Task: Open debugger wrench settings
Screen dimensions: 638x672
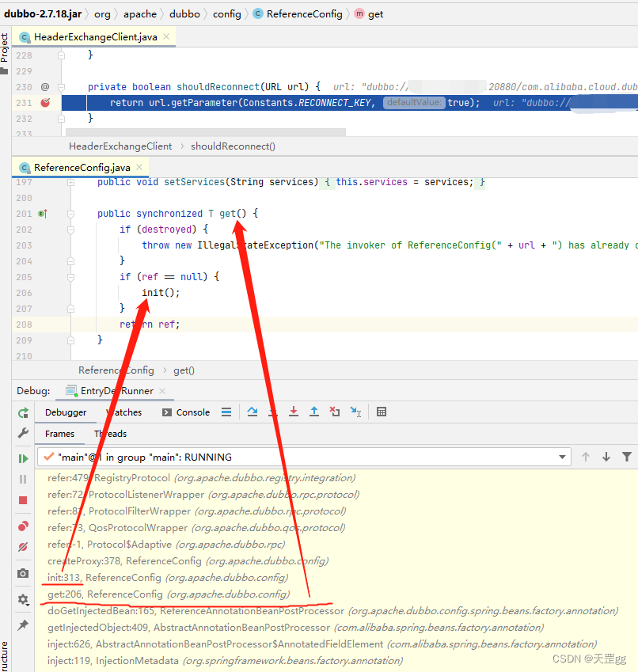Action: click(23, 433)
